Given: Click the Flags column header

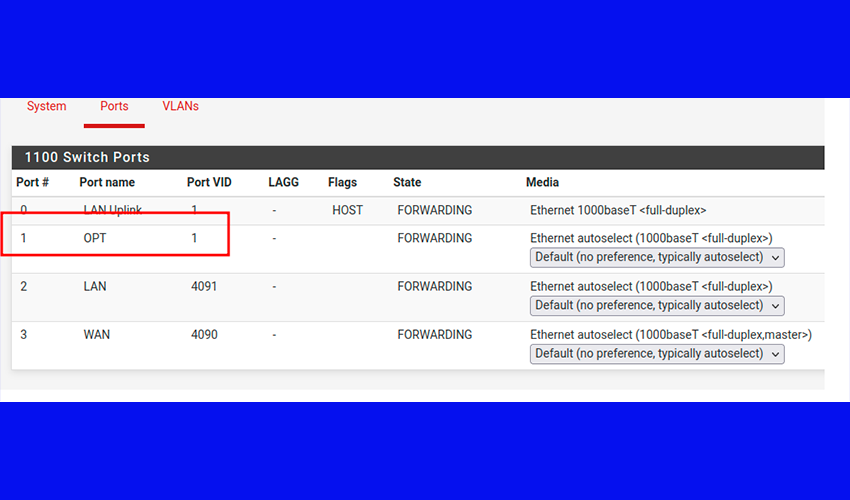Looking at the screenshot, I should coord(343,182).
